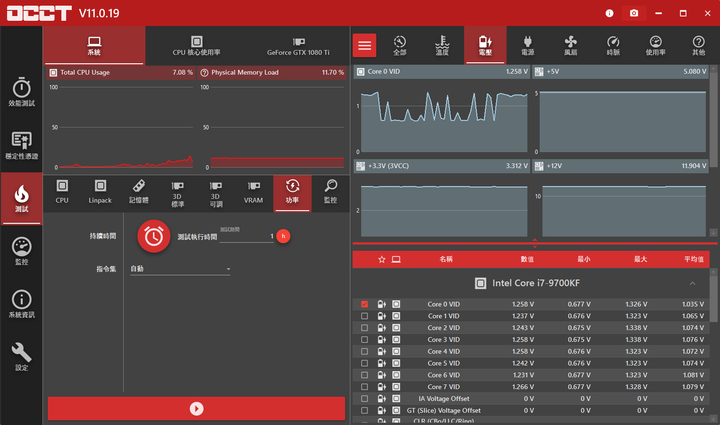The height and width of the screenshot is (425, 720).
Task: Check the Core 6 VID checkbox
Action: click(365, 375)
